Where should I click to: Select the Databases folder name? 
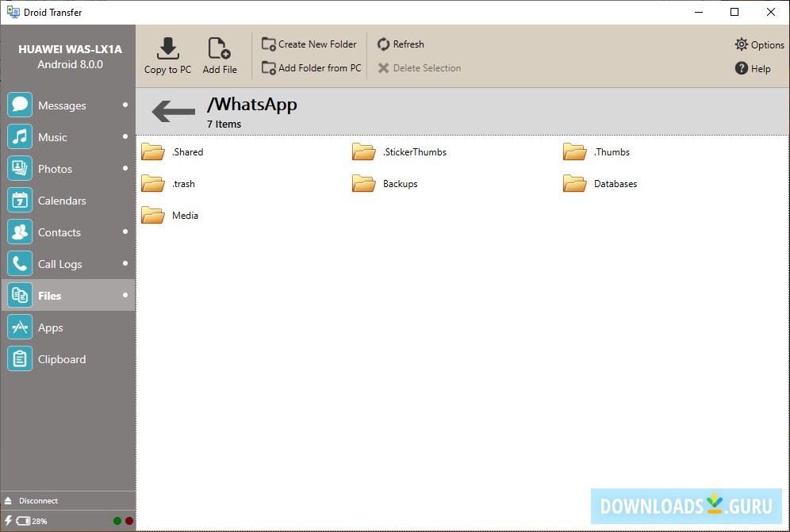pos(616,184)
